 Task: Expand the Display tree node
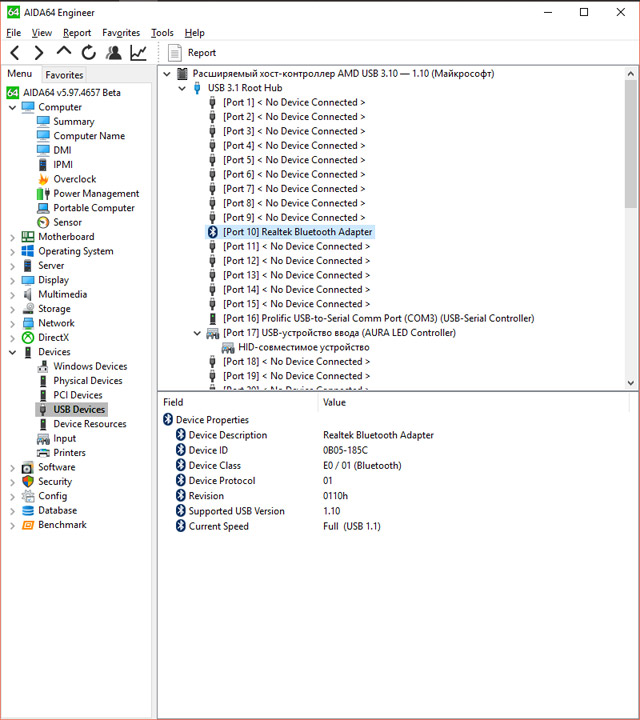pyautogui.click(x=12, y=281)
